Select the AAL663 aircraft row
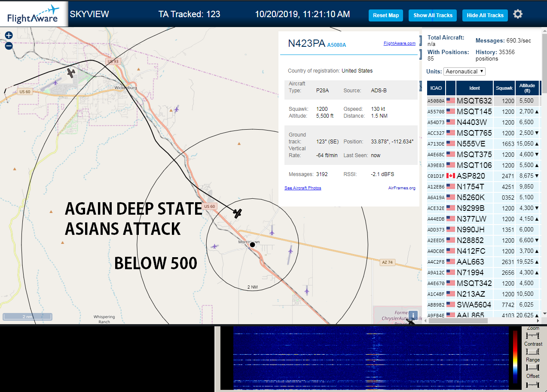547x392 pixels. pos(483,262)
